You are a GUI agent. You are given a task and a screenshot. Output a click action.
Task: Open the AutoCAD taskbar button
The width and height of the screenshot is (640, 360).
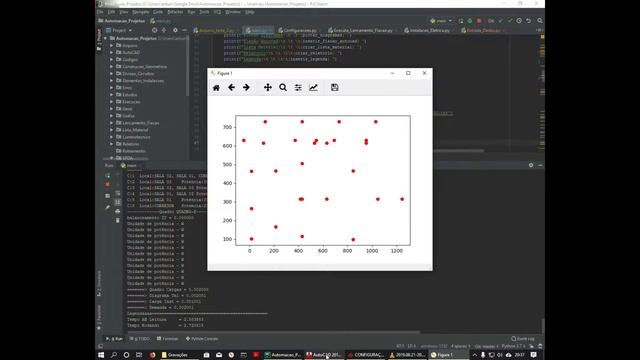coord(324,355)
